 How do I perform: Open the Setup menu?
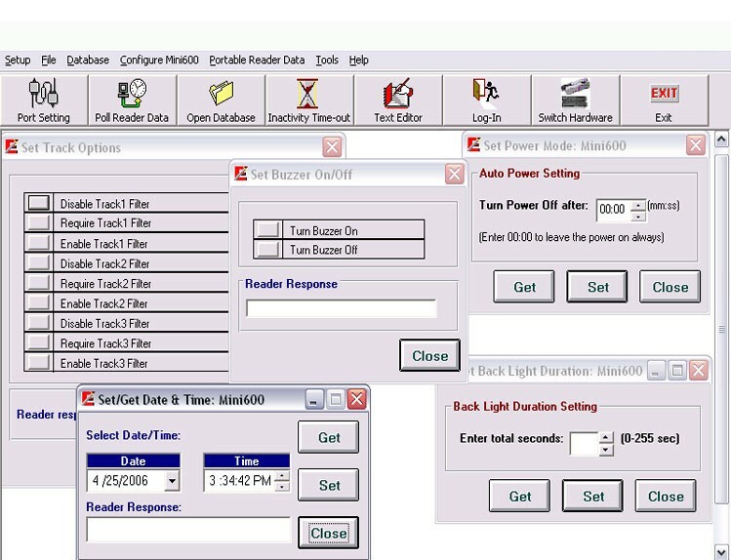click(x=18, y=60)
